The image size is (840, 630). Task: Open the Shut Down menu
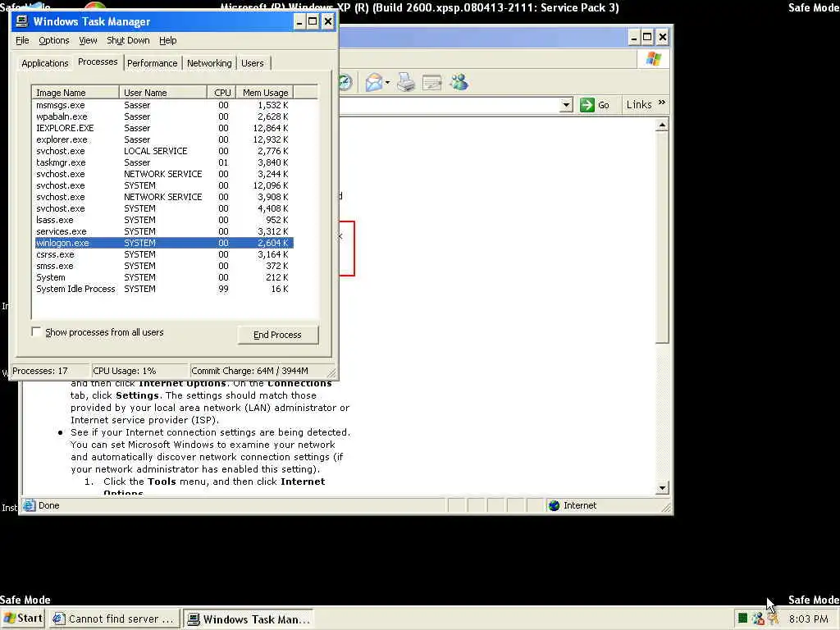[128, 40]
